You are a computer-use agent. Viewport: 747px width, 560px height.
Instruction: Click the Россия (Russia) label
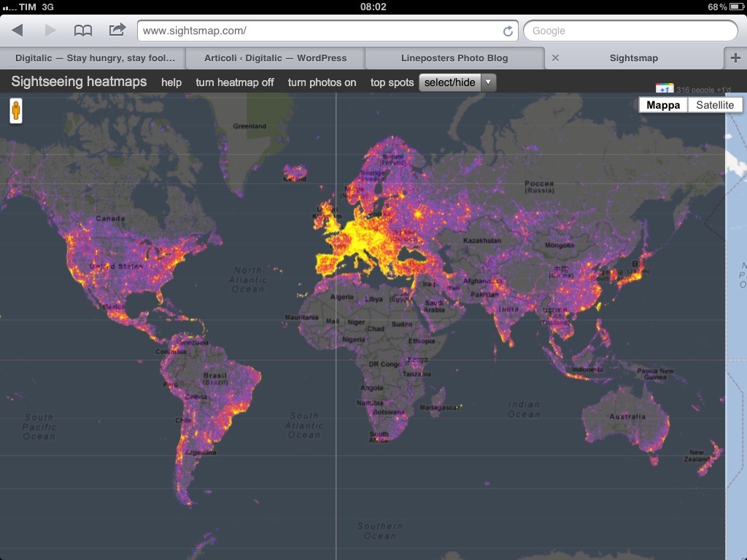point(539,187)
